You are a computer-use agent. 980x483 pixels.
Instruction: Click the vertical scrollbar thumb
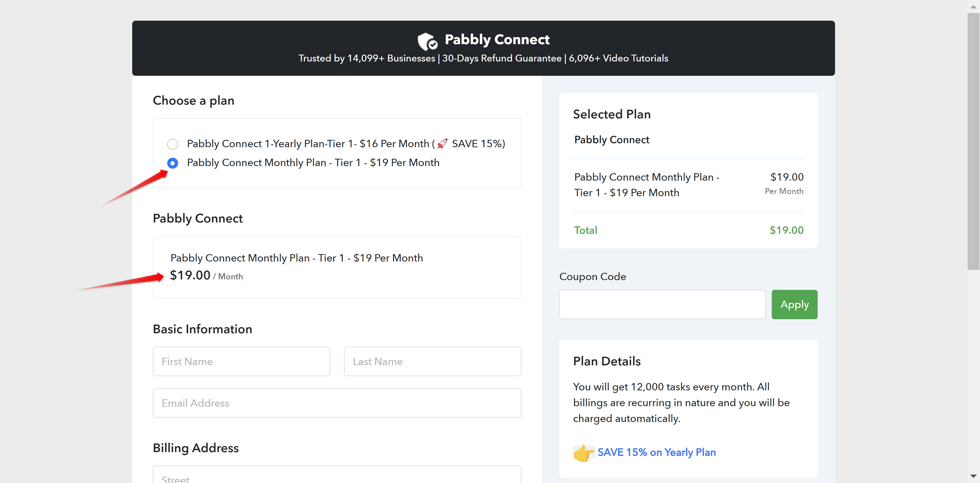(973, 141)
